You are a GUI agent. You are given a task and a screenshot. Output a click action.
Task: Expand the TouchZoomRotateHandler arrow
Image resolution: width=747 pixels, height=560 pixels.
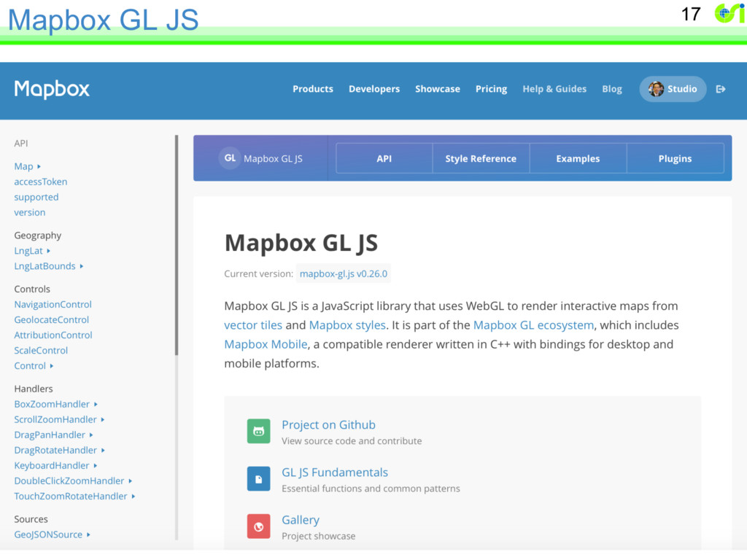[133, 496]
